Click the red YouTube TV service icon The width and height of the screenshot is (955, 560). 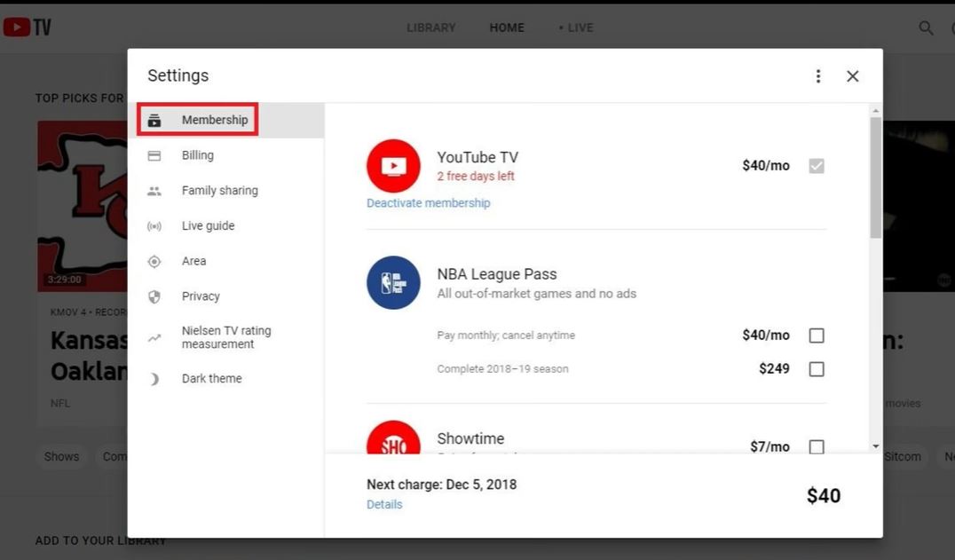pos(393,166)
